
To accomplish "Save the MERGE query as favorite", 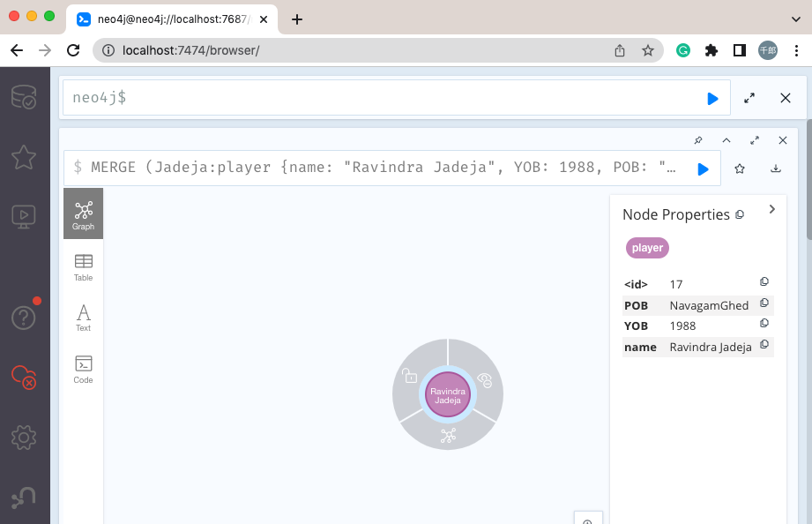I will coord(740,168).
